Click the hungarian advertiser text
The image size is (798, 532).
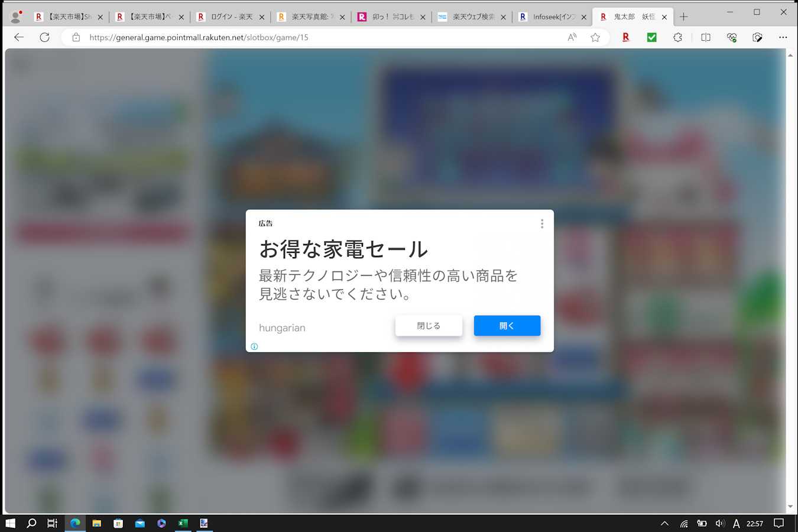(x=282, y=328)
